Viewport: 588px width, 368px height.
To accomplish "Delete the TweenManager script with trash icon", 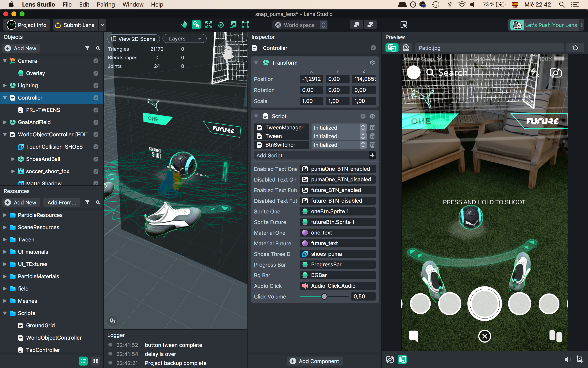I will click(372, 128).
